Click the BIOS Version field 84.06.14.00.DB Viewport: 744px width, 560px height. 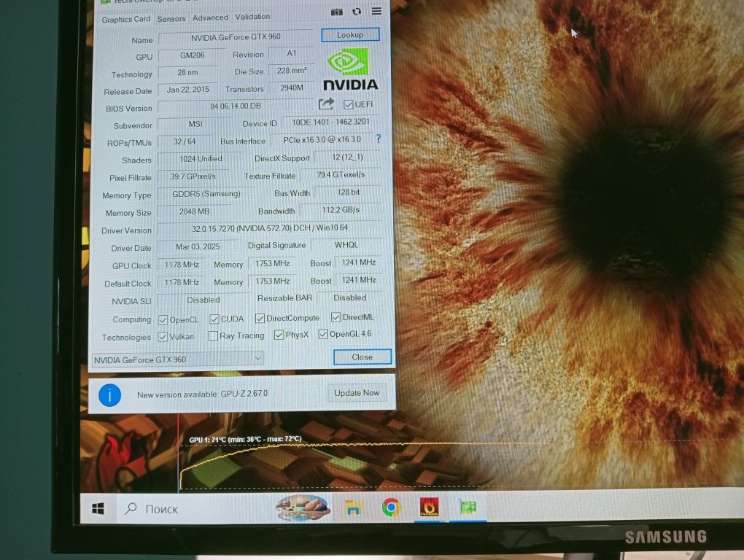click(236, 106)
